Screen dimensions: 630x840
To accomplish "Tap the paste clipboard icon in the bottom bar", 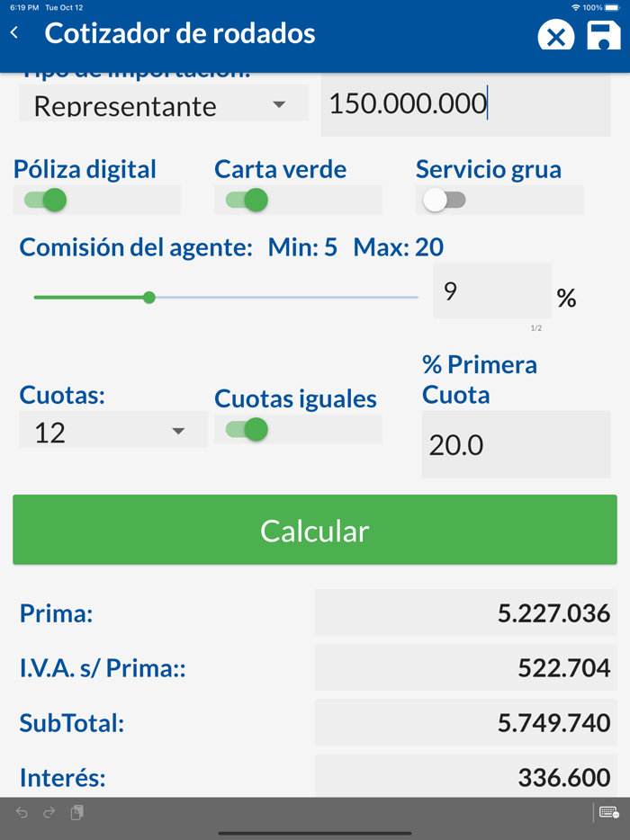I will tap(76, 812).
